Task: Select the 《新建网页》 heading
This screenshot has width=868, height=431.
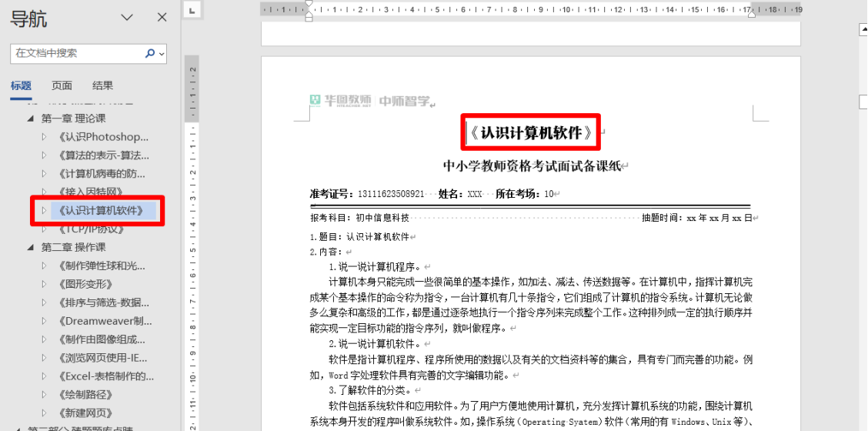Action: point(85,413)
